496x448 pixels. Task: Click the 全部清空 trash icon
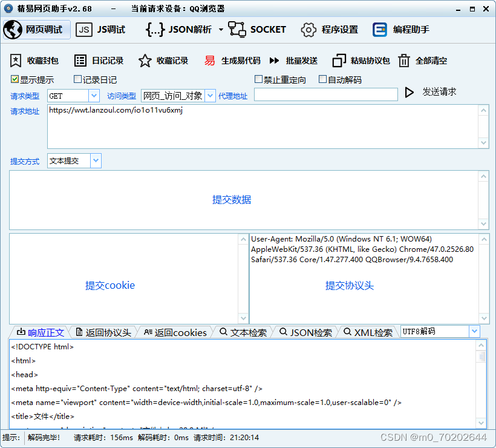[x=404, y=61]
